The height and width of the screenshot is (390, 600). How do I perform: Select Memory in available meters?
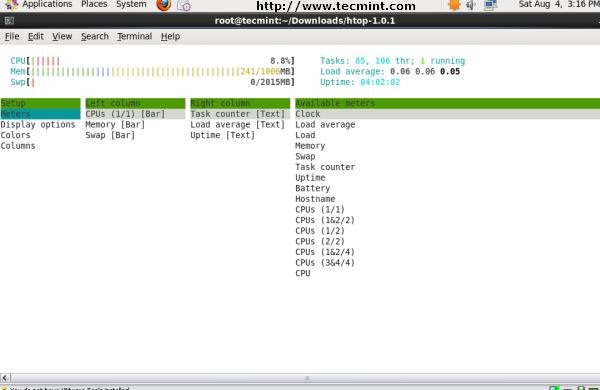[310, 146]
